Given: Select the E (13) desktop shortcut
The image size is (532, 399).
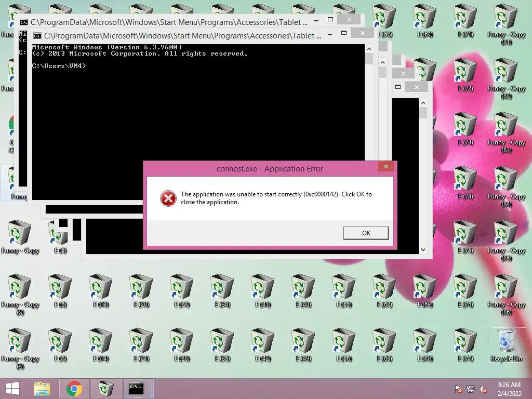Looking at the screenshot, I should [101, 291].
